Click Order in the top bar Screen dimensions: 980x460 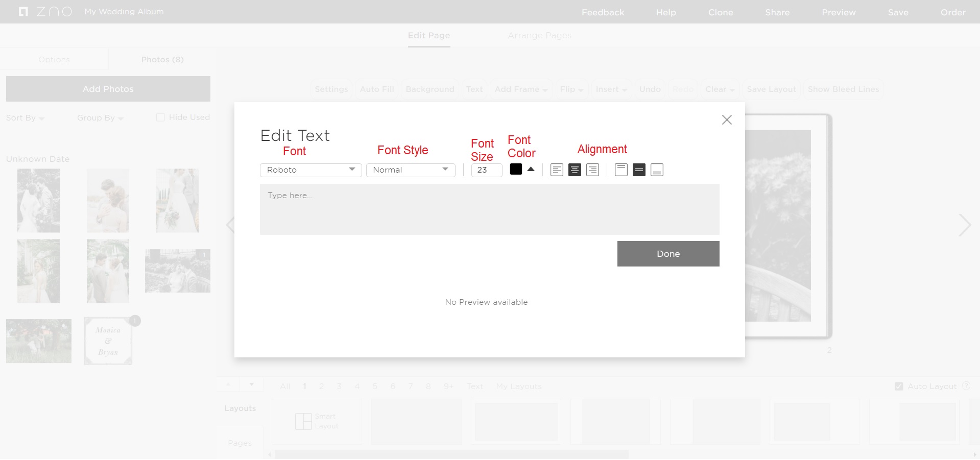[953, 12]
